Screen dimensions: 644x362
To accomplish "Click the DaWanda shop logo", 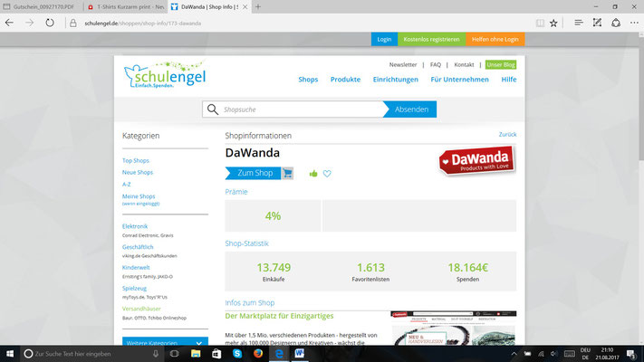I will pyautogui.click(x=476, y=160).
